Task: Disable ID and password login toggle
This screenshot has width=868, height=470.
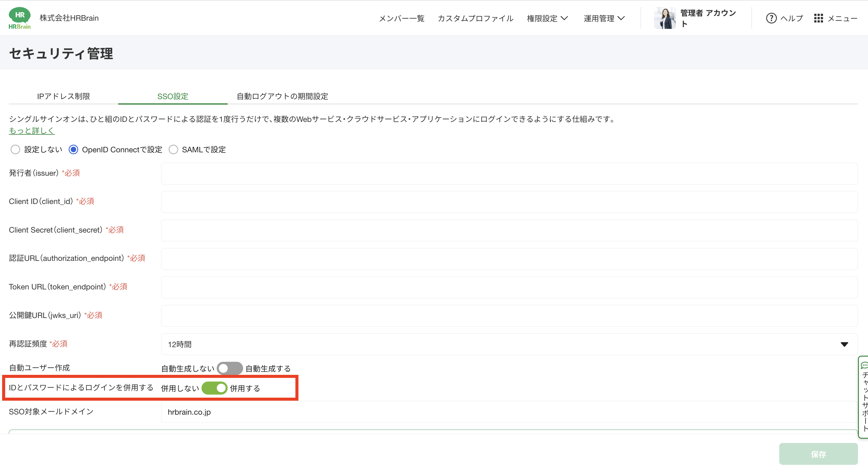Action: pos(214,388)
